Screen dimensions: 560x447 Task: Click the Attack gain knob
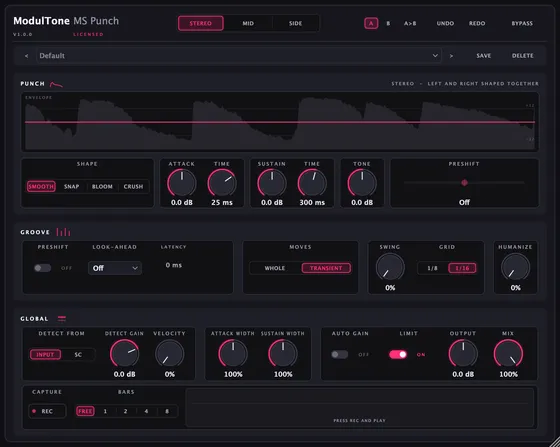pyautogui.click(x=182, y=183)
